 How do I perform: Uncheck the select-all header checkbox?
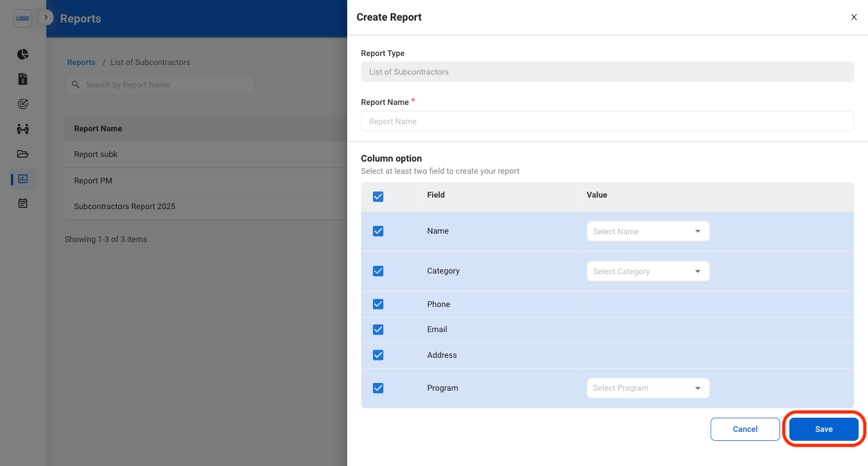click(x=378, y=197)
